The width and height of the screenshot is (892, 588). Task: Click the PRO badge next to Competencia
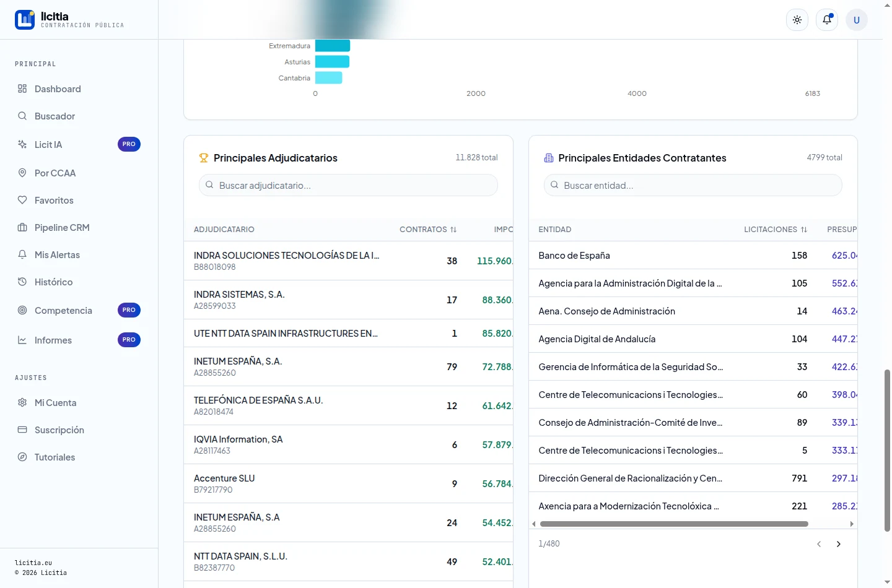click(129, 310)
